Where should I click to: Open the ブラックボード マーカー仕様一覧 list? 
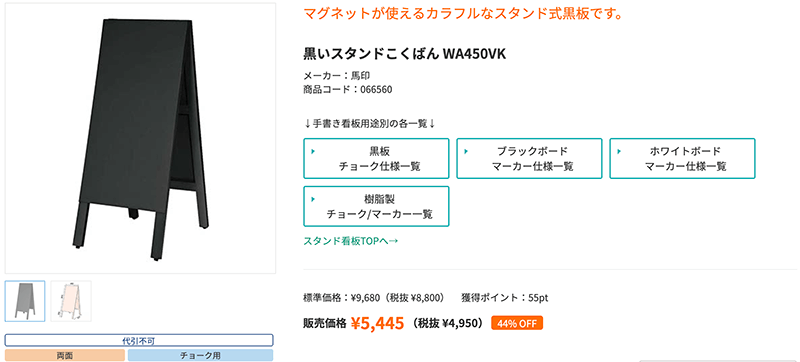(529, 159)
